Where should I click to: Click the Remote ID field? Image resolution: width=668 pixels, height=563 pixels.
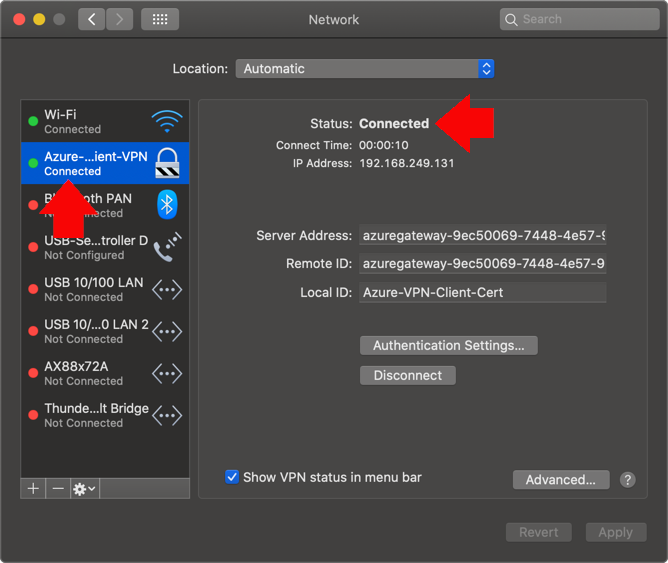(483, 264)
